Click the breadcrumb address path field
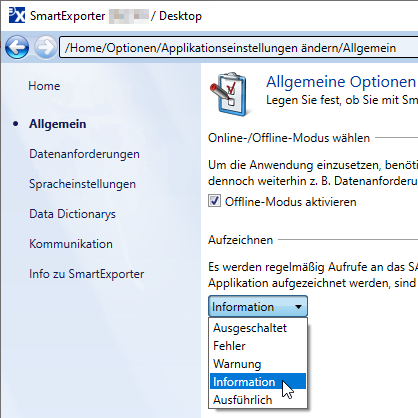 pyautogui.click(x=239, y=48)
